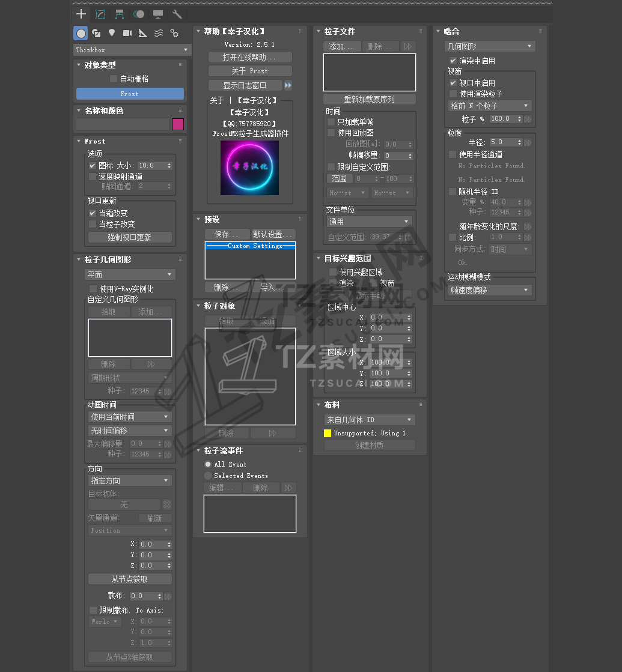Click arrow icon below 粒子对象 list
This screenshot has width=622, height=672.
[x=273, y=433]
